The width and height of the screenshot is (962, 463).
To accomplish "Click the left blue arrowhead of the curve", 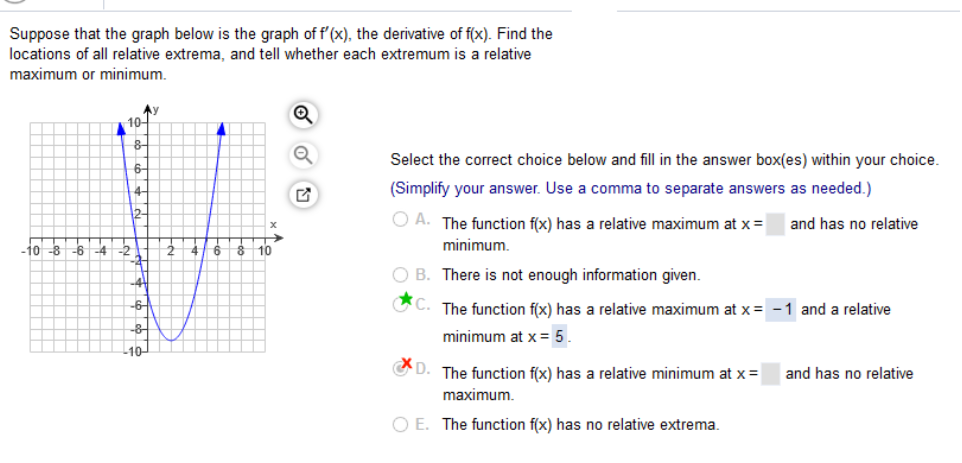I will point(122,127).
